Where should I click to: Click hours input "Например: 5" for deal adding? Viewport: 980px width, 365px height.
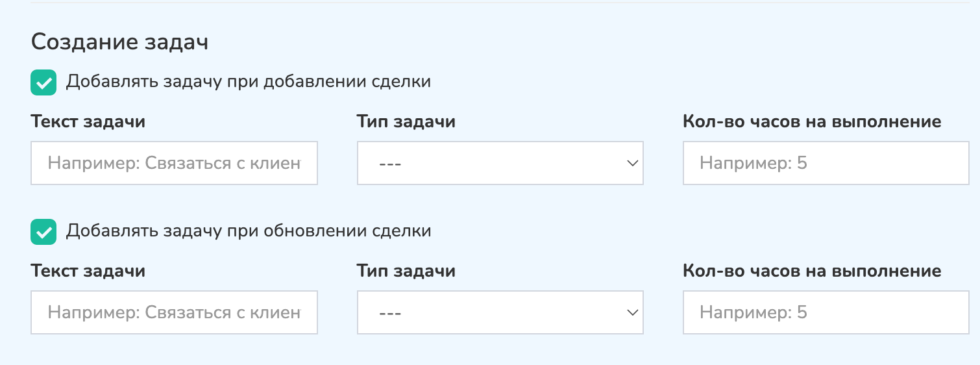[826, 163]
